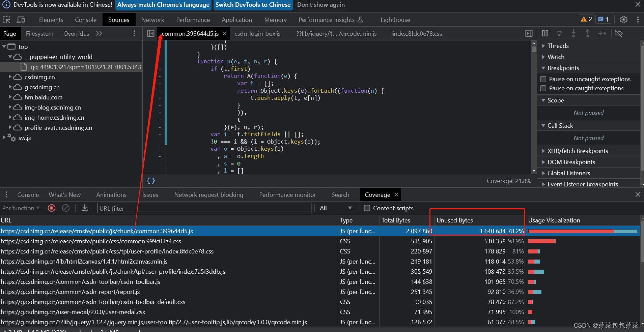Expand the csdnimg.cn tree node

[x=10, y=77]
